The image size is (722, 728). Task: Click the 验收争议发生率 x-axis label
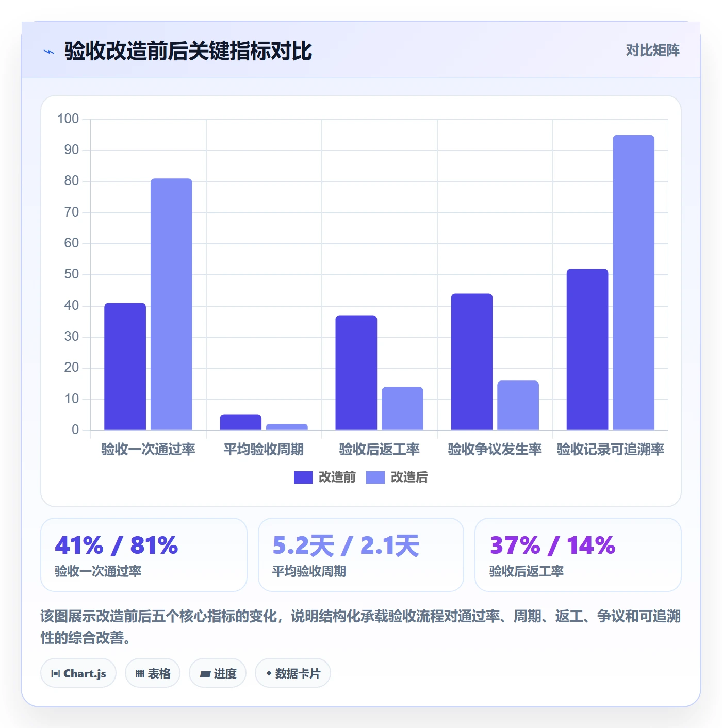[x=495, y=450]
